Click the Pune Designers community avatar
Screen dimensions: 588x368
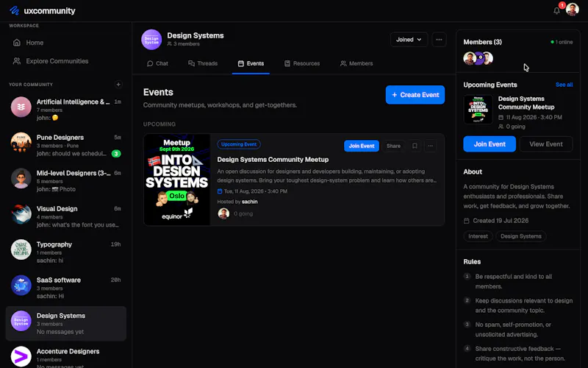21,143
